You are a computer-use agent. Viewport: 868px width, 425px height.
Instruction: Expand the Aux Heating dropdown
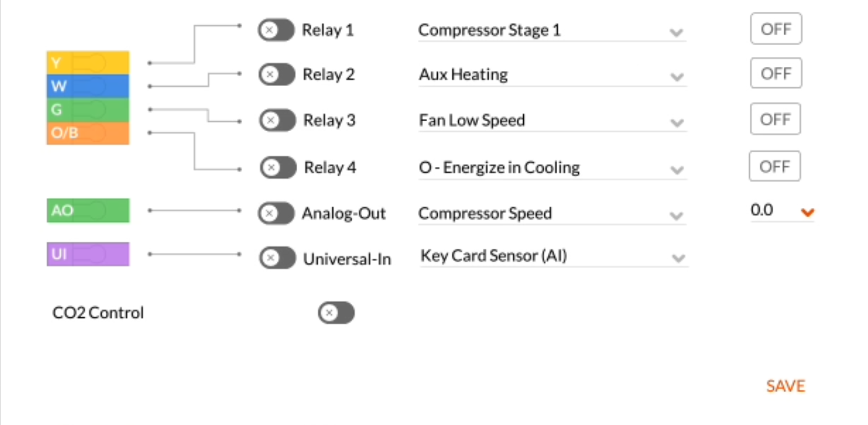point(552,75)
